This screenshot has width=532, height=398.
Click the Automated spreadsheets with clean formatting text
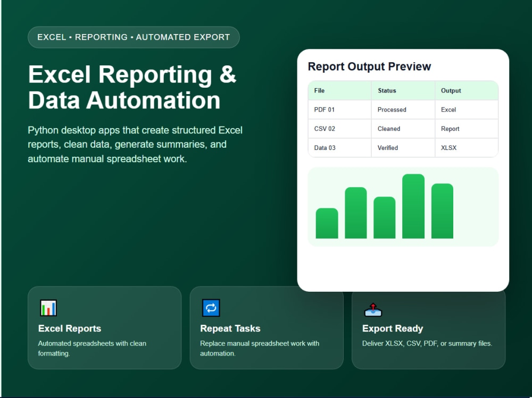(92, 348)
